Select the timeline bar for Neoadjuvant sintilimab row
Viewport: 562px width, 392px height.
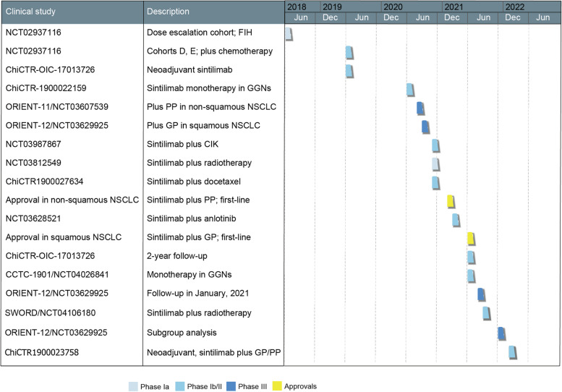click(x=349, y=72)
